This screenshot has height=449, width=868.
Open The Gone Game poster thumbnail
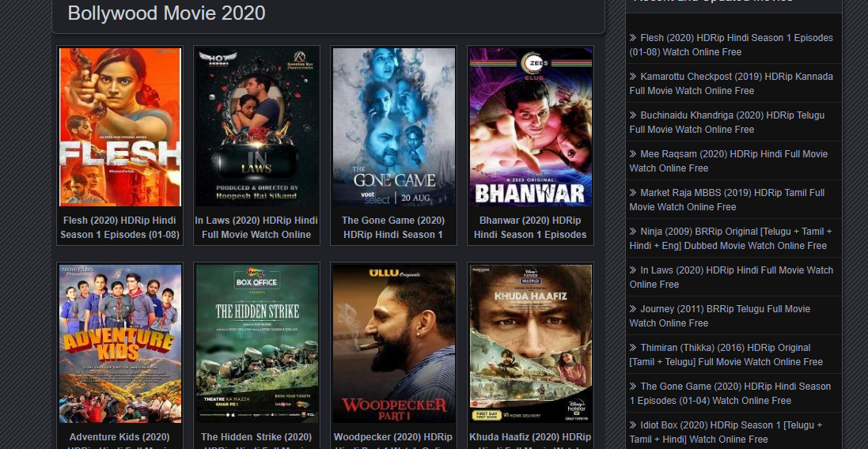pos(393,127)
